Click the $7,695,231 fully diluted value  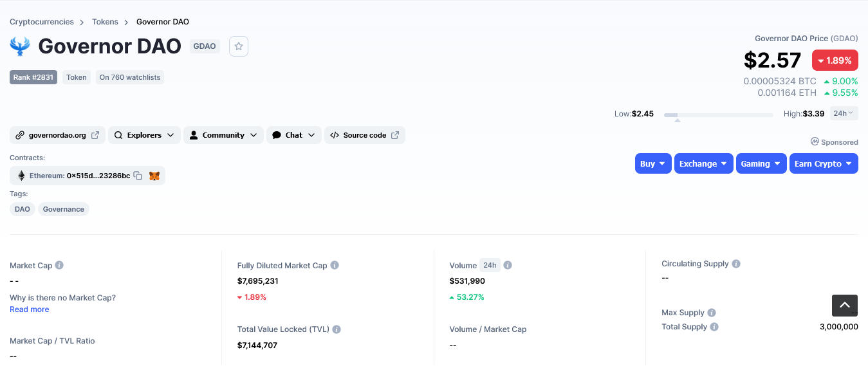click(x=258, y=281)
